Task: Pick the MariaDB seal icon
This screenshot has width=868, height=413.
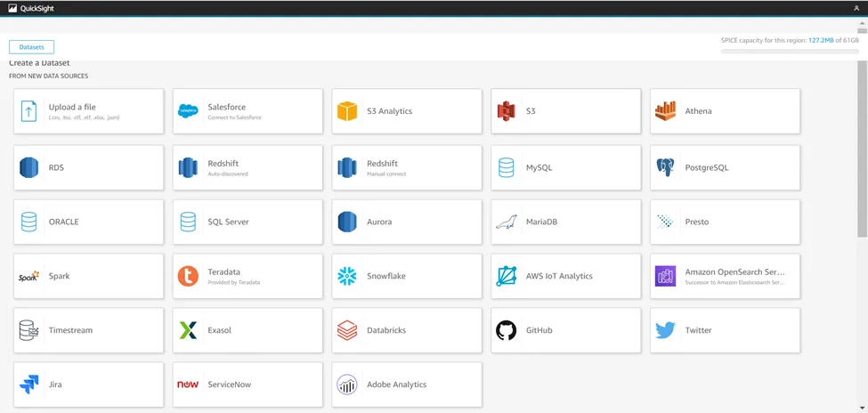Action: coord(506,222)
